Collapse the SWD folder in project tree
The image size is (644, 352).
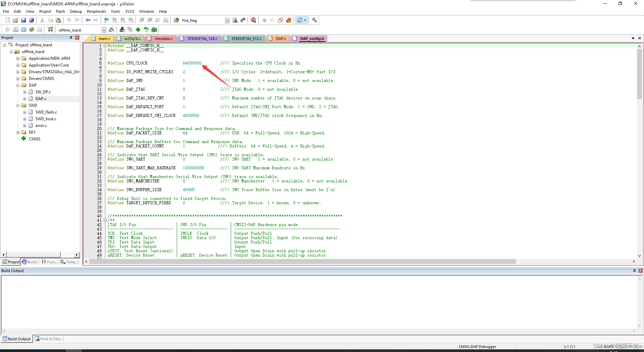[x=18, y=105]
